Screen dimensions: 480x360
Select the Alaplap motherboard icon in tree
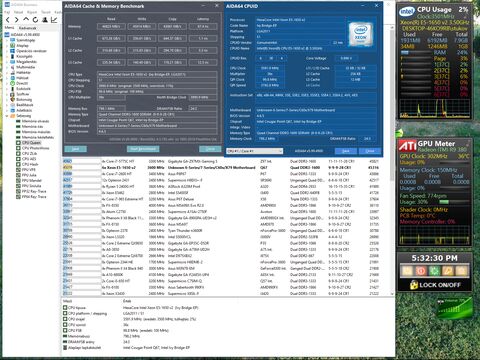tap(13, 45)
